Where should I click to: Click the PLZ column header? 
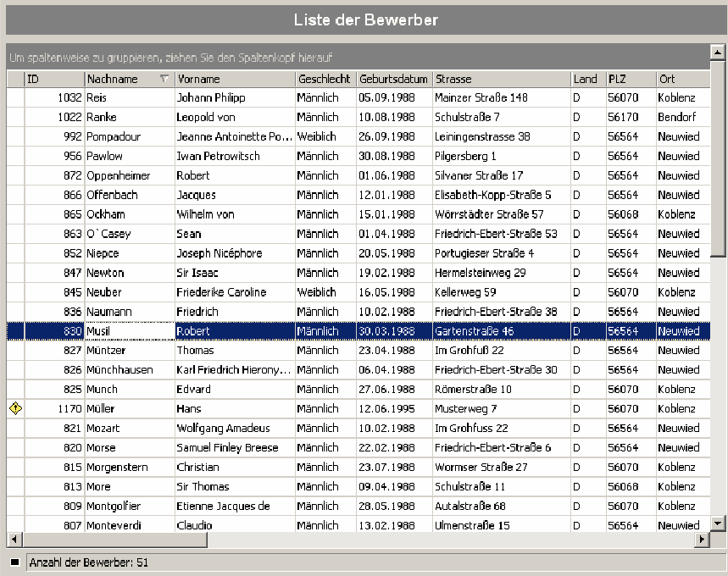point(631,79)
